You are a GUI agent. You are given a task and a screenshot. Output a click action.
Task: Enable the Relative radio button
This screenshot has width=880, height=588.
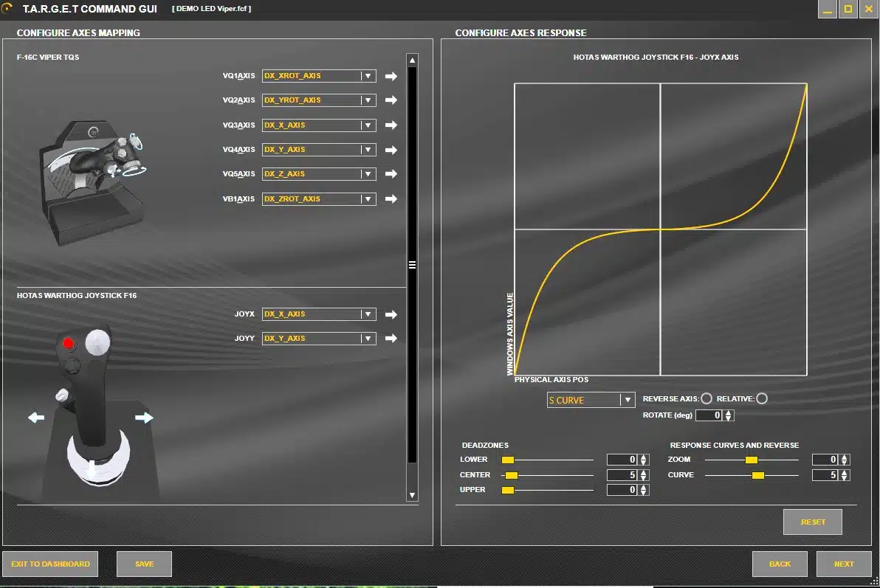coord(762,398)
